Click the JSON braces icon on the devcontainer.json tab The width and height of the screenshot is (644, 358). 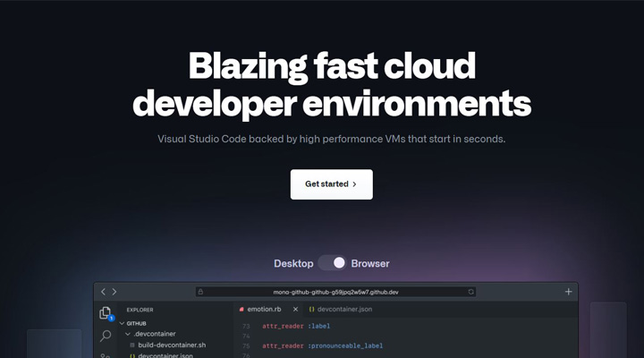point(311,309)
